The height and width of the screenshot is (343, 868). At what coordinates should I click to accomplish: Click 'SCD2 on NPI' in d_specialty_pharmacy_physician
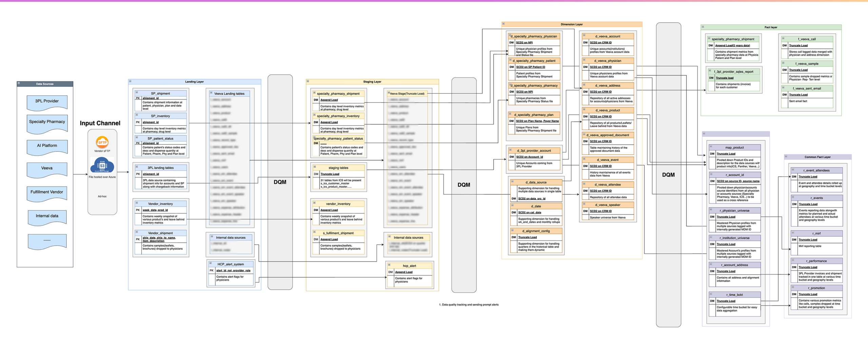[x=525, y=42]
